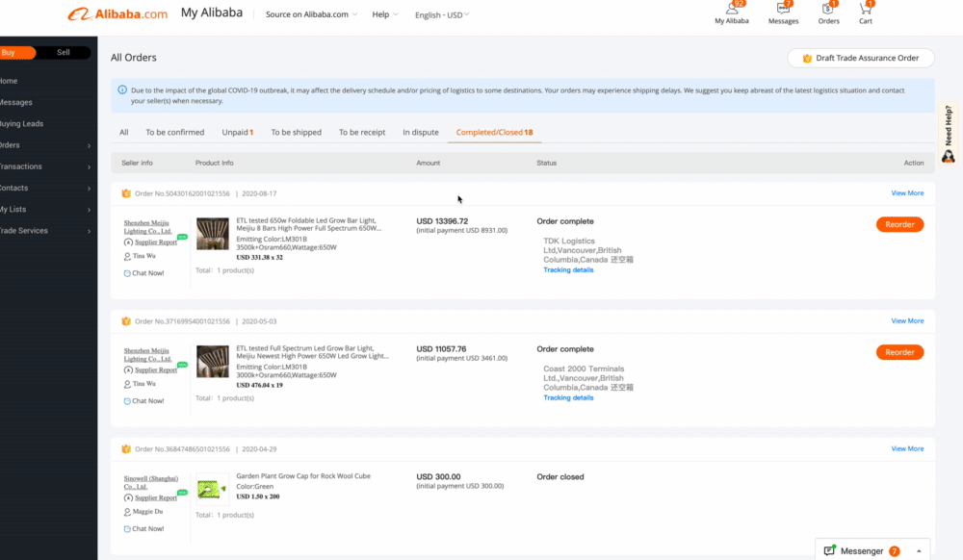
Task: Open English - USD language selector
Action: 442,14
